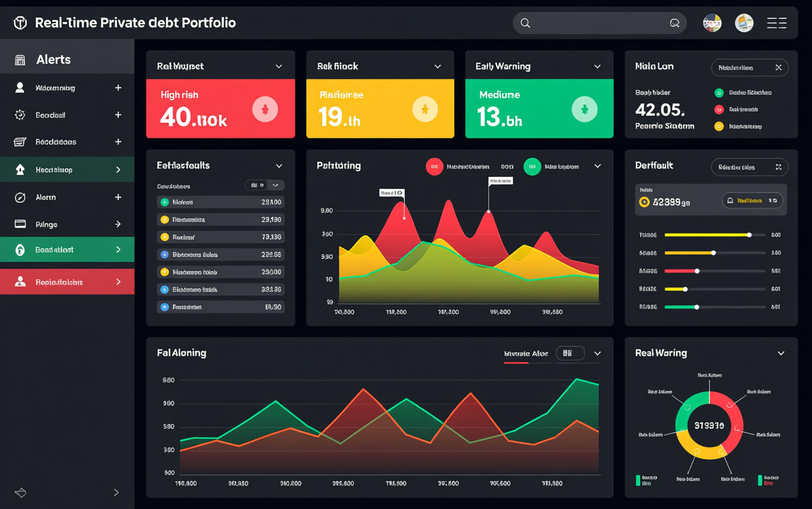Open the Real Waring panel chevron

(x=781, y=354)
